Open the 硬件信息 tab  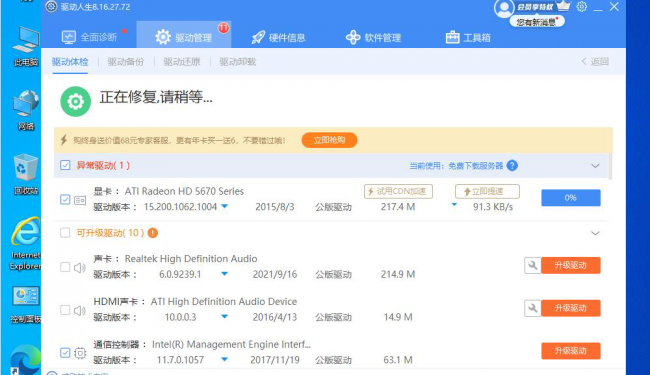tap(279, 38)
